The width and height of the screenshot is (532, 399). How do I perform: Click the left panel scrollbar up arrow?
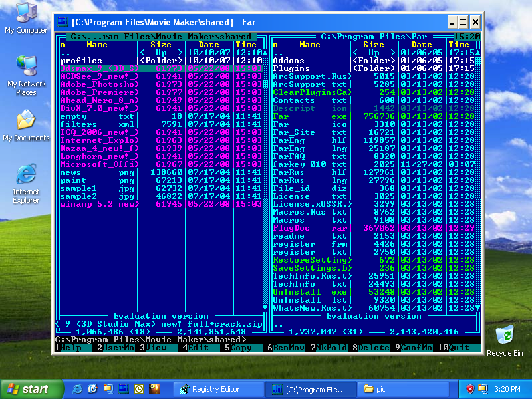tap(265, 53)
